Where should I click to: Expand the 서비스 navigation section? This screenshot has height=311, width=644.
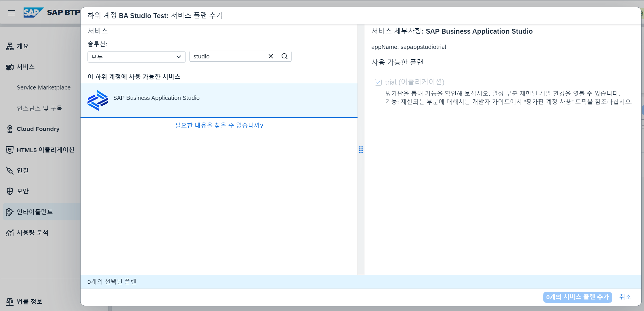point(26,67)
